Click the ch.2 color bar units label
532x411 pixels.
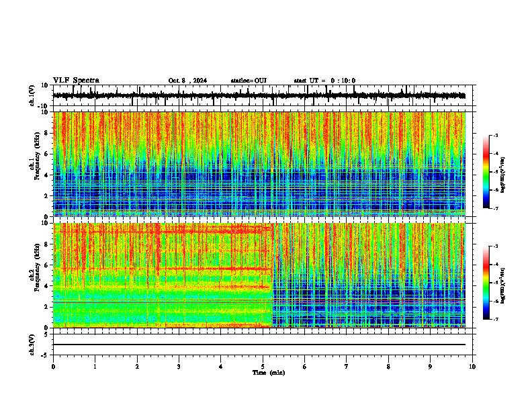pyautogui.click(x=502, y=285)
